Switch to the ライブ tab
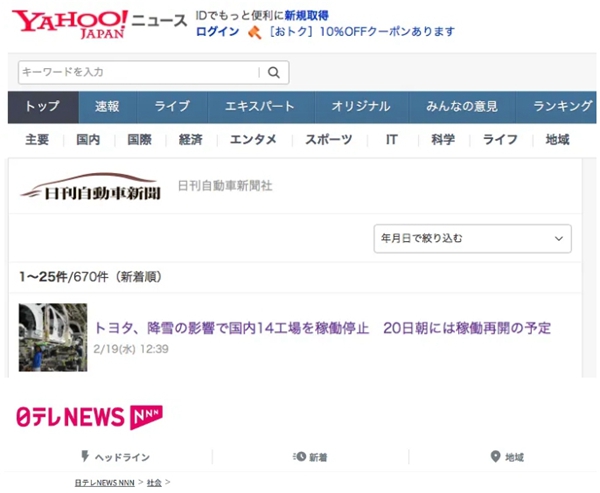The image size is (600, 493). (171, 107)
